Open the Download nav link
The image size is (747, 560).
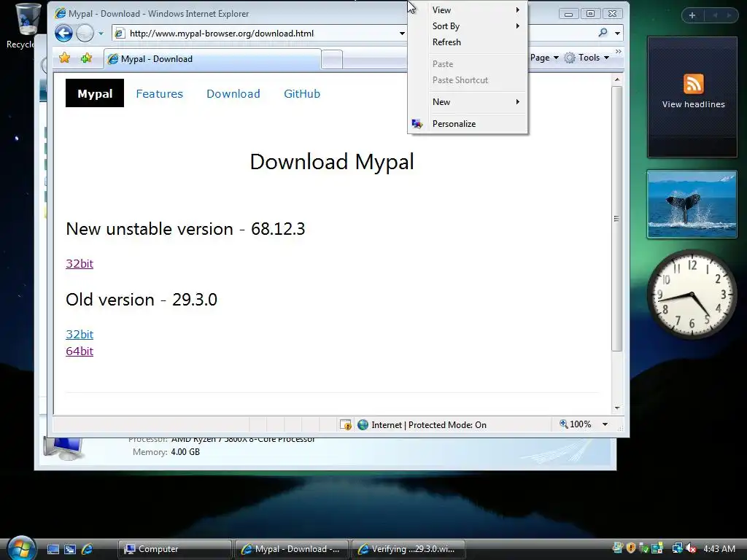233,94
